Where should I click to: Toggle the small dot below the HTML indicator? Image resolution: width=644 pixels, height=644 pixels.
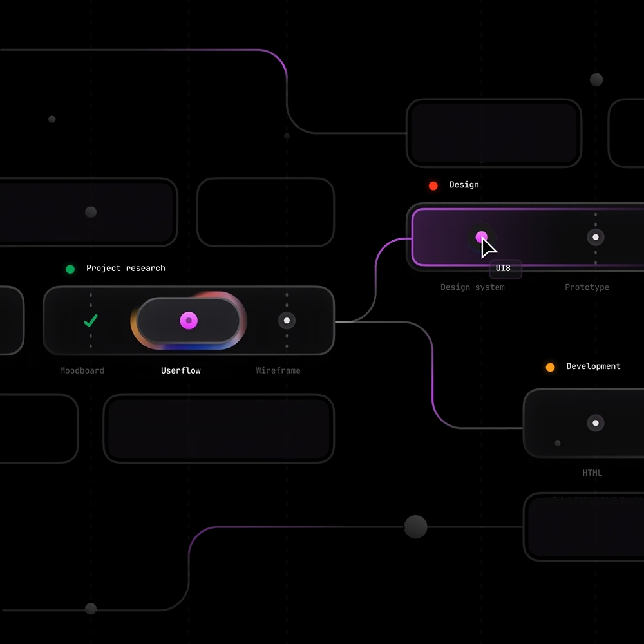pyautogui.click(x=556, y=443)
